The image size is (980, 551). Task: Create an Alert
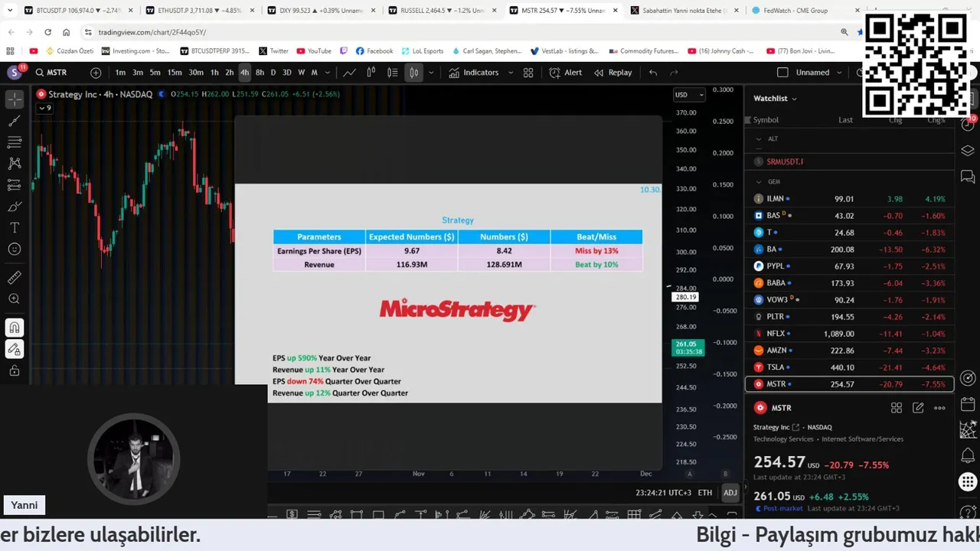point(566,73)
